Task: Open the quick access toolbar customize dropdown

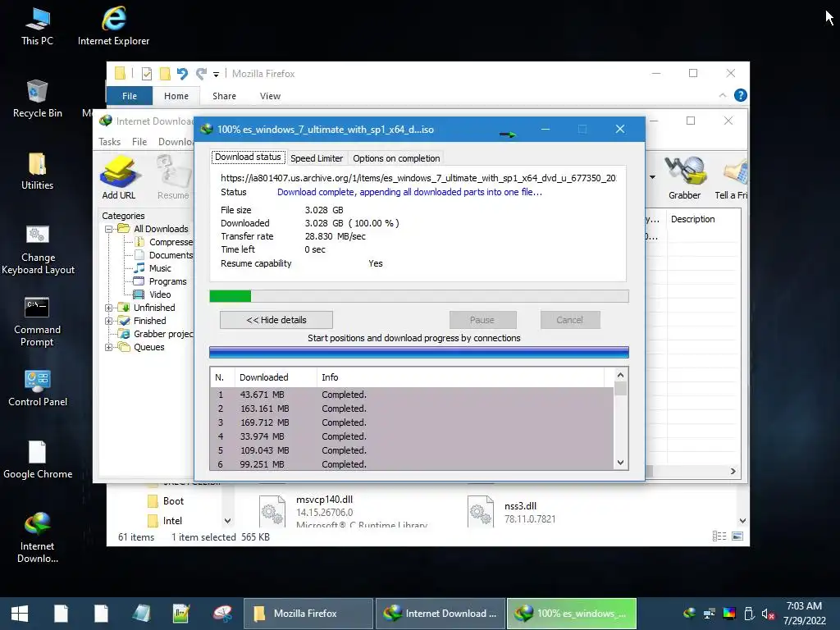Action: (216, 75)
